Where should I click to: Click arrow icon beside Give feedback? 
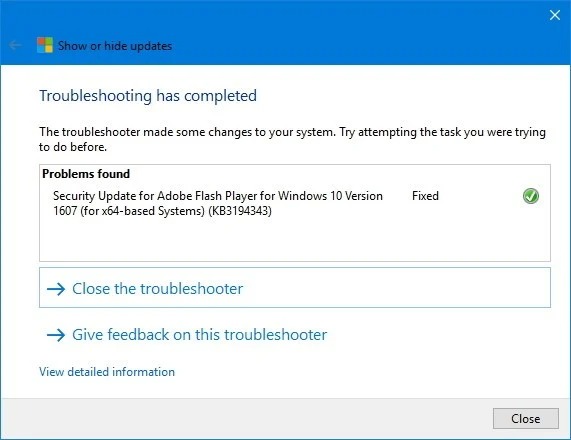[x=56, y=335]
